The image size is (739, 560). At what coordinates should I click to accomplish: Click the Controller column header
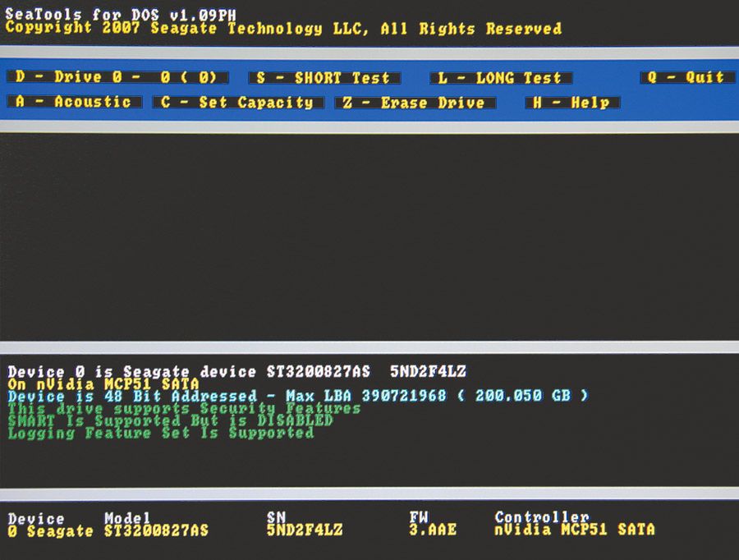point(542,517)
